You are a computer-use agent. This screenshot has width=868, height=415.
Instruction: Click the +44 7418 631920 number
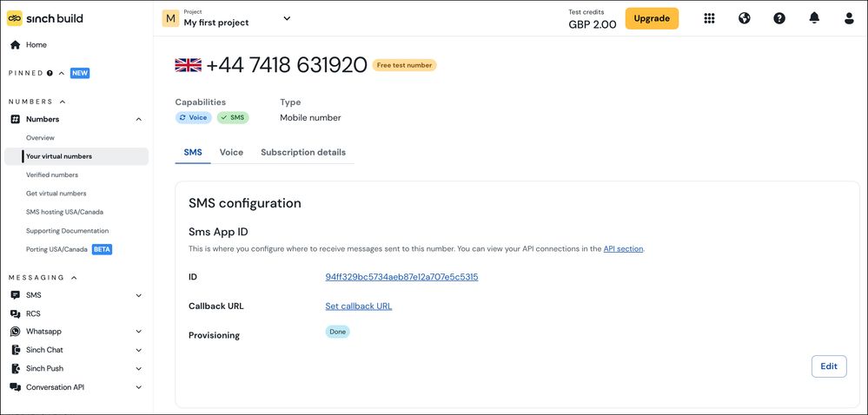pyautogui.click(x=287, y=65)
